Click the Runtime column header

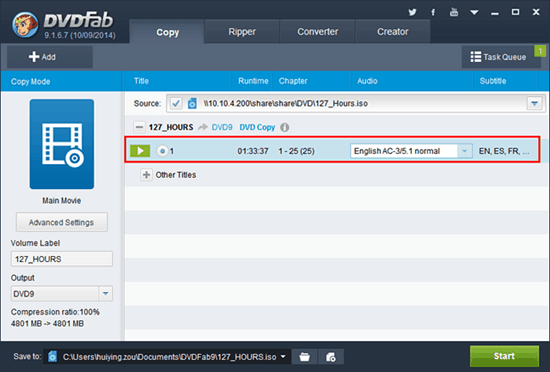coord(253,81)
